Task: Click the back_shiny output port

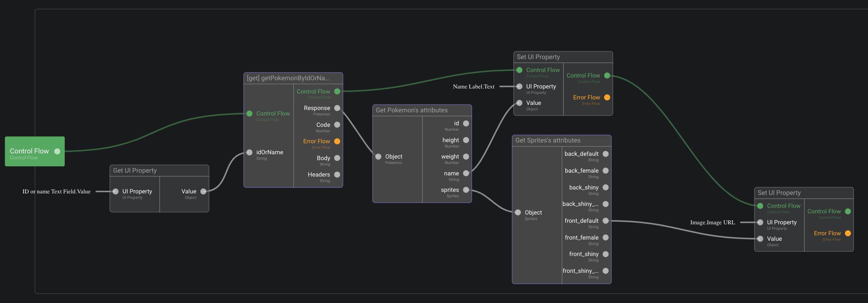Action: [606, 188]
